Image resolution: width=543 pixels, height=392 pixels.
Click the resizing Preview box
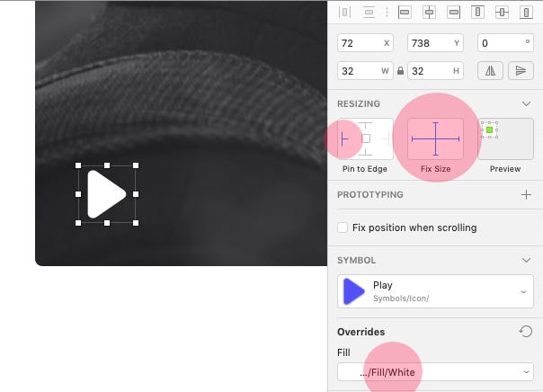click(x=505, y=138)
